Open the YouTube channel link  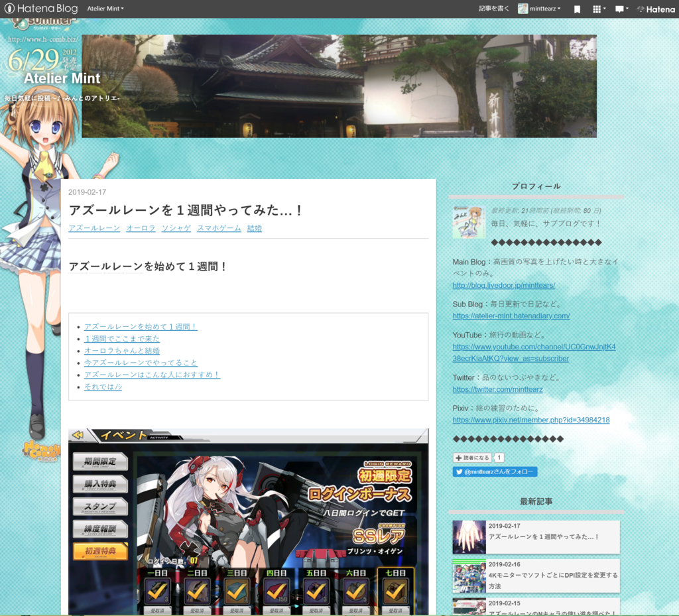pos(534,353)
